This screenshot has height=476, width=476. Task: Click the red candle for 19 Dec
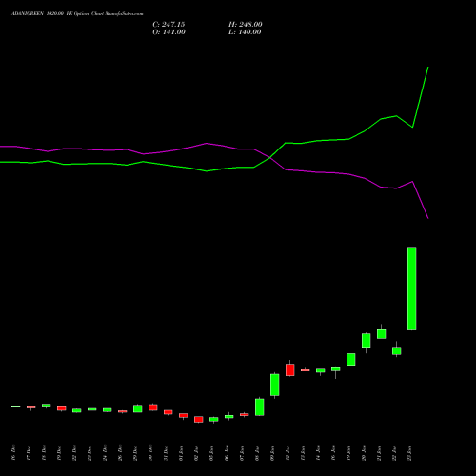point(62,408)
